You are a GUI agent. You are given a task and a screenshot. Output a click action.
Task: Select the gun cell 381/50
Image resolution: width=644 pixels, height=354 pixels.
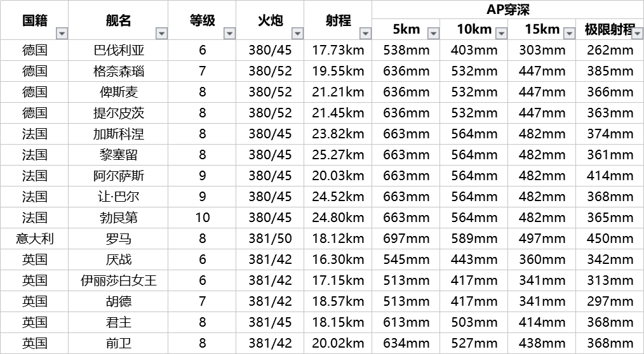(x=270, y=239)
